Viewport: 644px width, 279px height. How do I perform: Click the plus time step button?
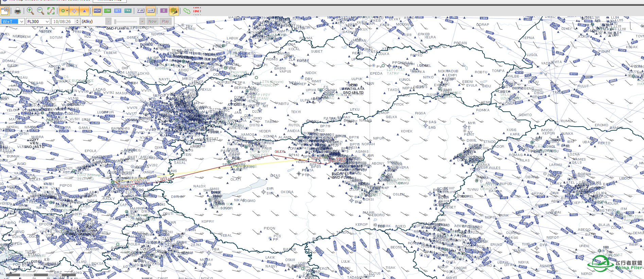click(142, 21)
